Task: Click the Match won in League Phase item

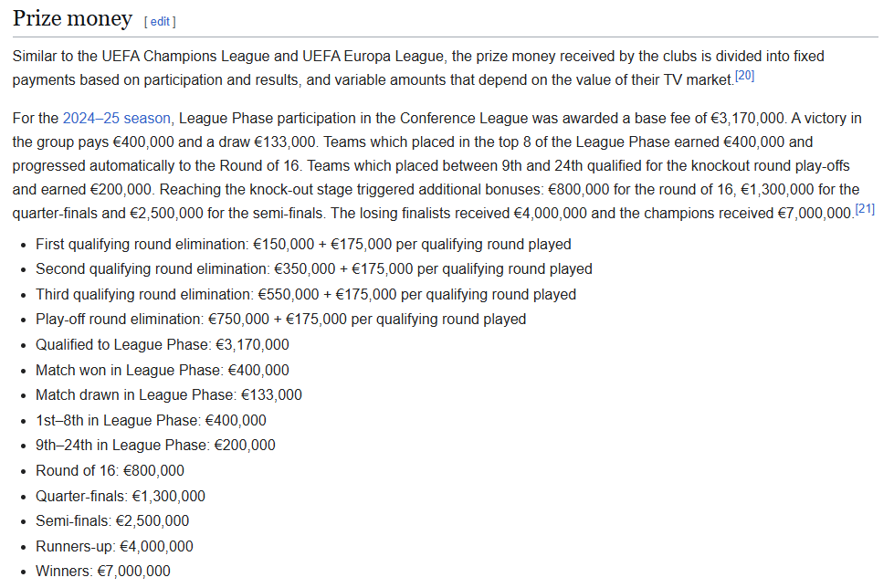Action: coord(162,370)
